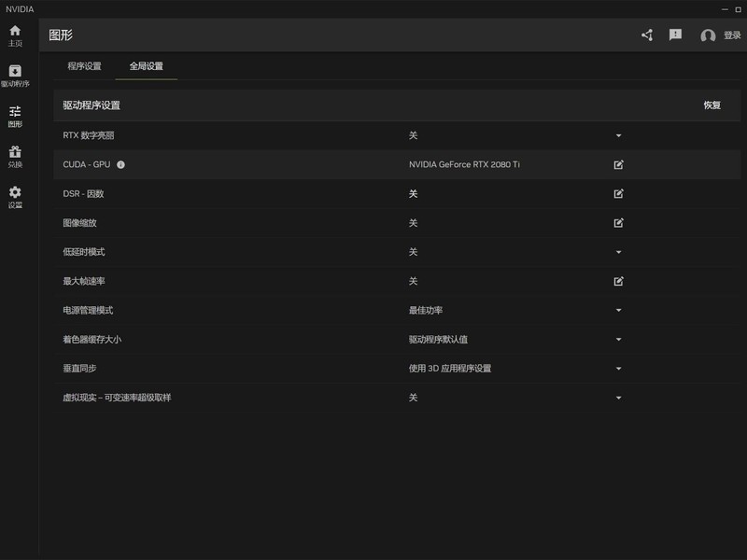Screen dimensions: 747x560
Task: Expand the 着色器缓存大小 dropdown arrow
Action: [618, 340]
